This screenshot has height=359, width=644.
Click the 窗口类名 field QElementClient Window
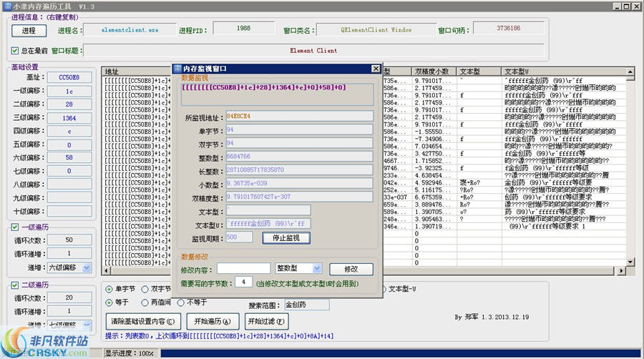click(376, 30)
